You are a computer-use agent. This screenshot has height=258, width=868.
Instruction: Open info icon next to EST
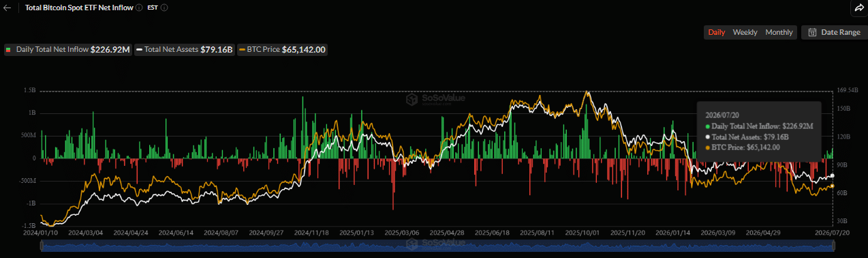[164, 8]
